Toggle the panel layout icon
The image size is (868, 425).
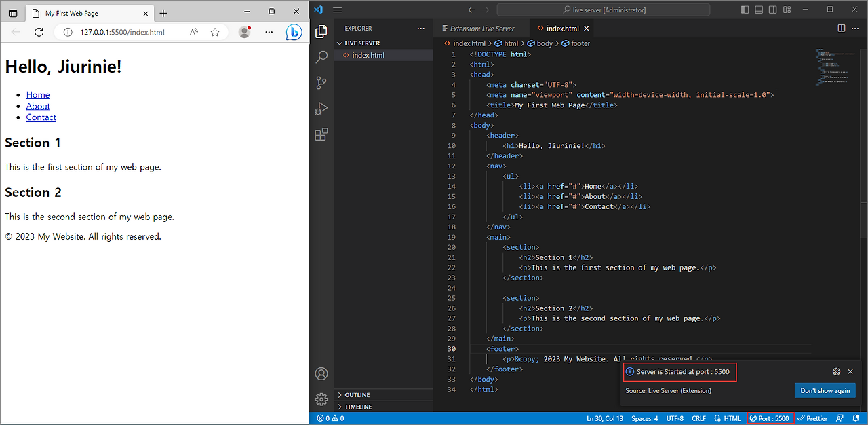pos(759,10)
